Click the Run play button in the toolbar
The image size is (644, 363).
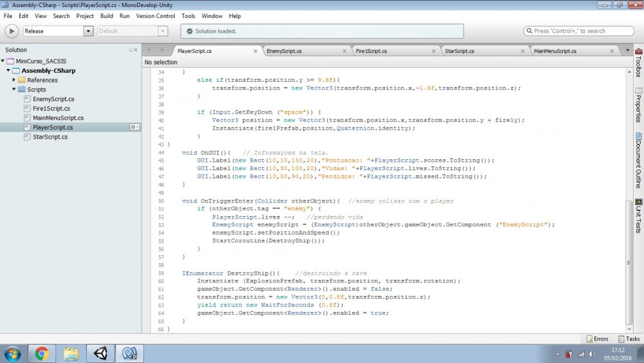(12, 31)
